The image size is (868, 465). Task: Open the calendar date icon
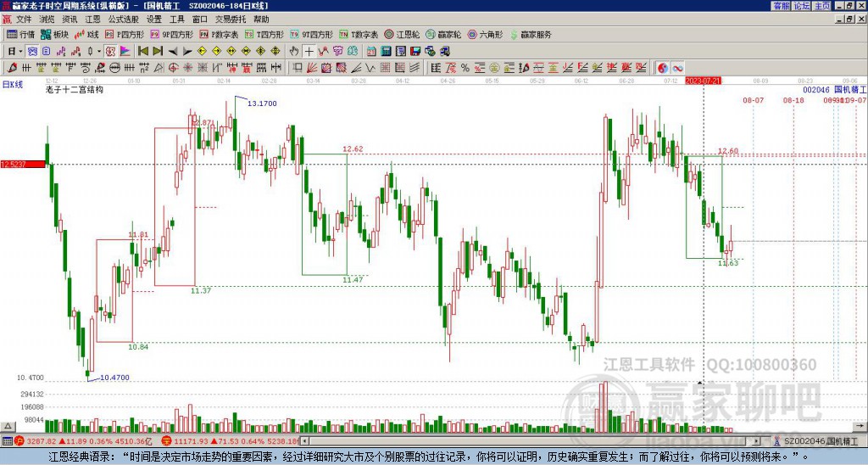click(371, 51)
